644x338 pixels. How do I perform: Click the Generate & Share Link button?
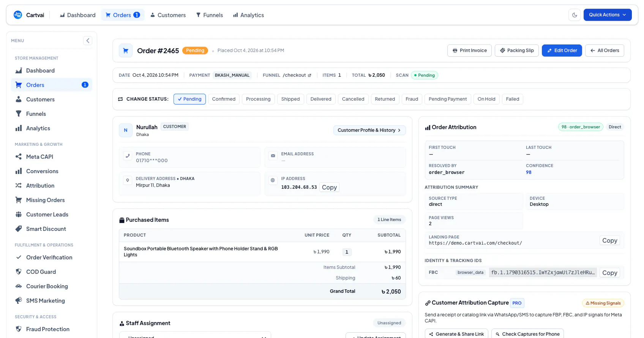[456, 334]
